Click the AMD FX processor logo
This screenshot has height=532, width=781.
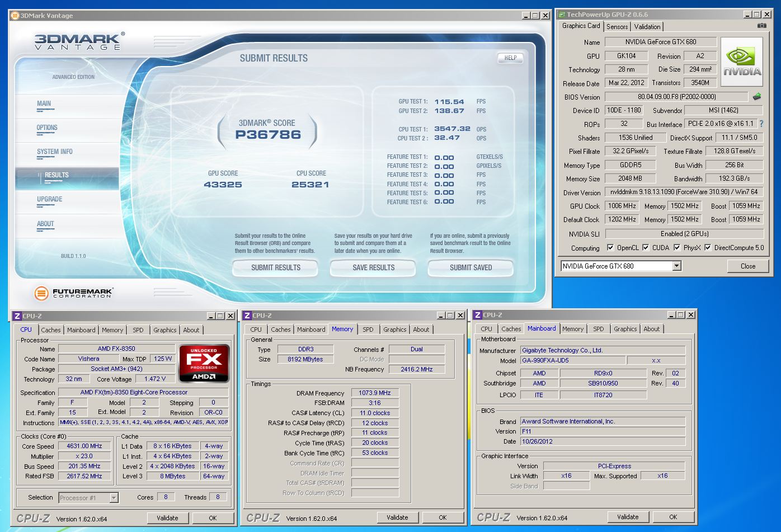pos(204,363)
